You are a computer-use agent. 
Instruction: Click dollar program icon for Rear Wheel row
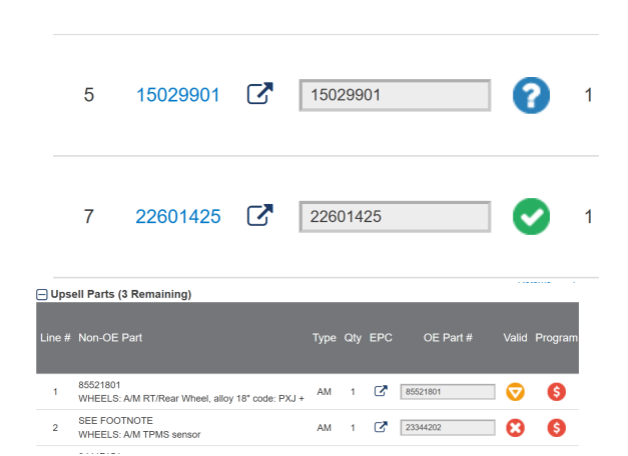(x=557, y=391)
